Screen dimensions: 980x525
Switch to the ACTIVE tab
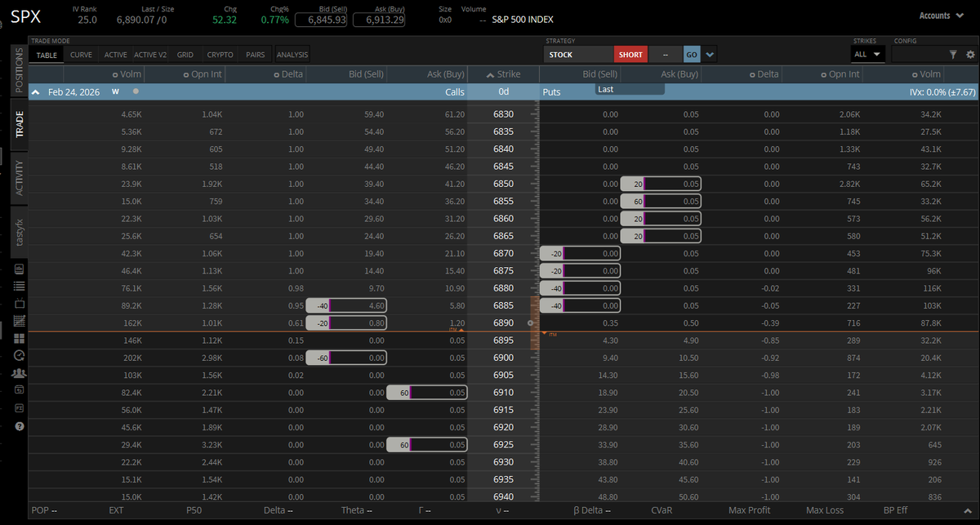pos(115,55)
